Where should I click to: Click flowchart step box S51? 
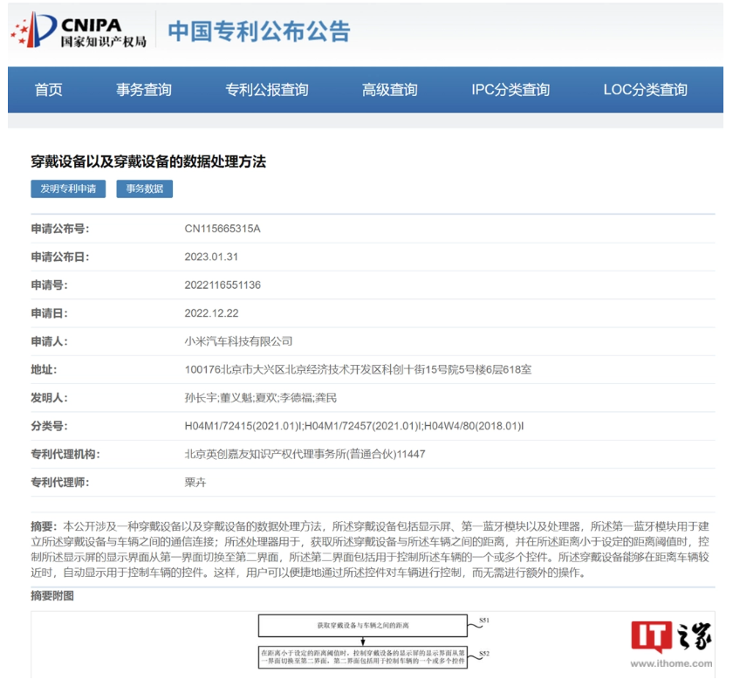pyautogui.click(x=363, y=626)
